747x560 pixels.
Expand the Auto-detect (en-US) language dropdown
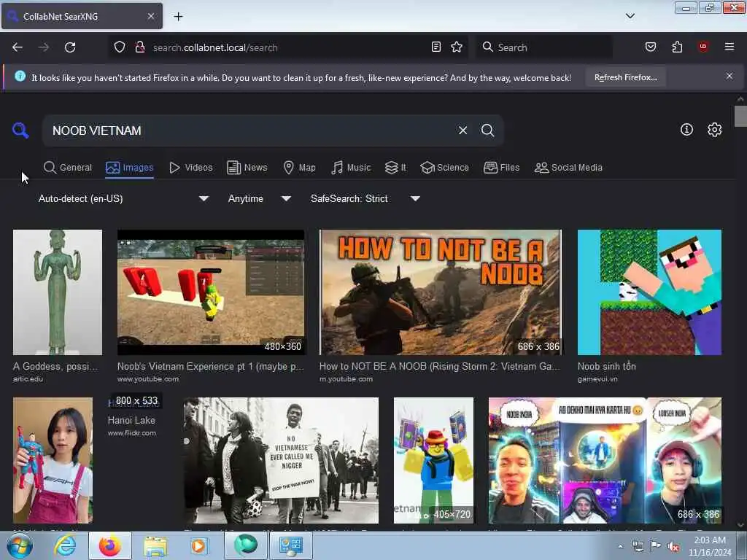123,198
